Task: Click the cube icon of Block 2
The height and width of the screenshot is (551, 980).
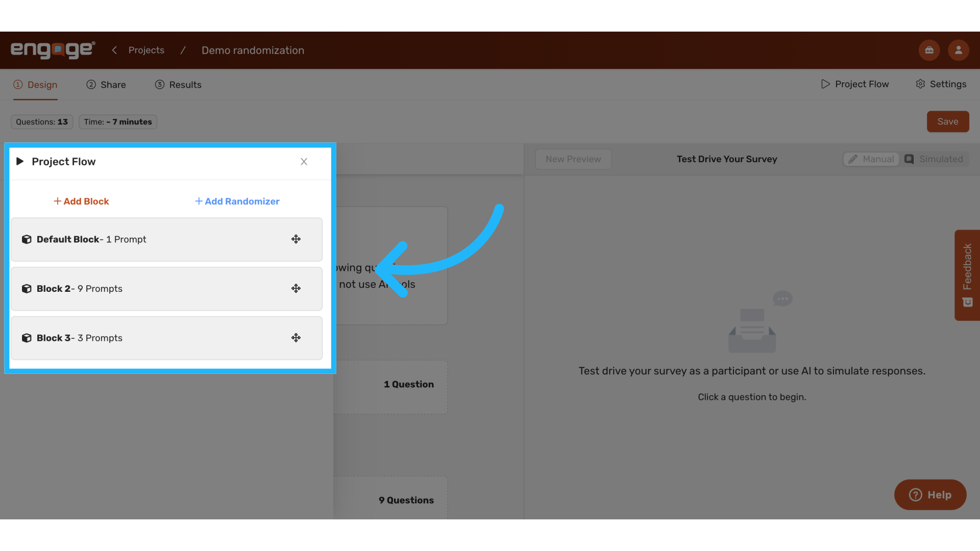Action: point(27,289)
